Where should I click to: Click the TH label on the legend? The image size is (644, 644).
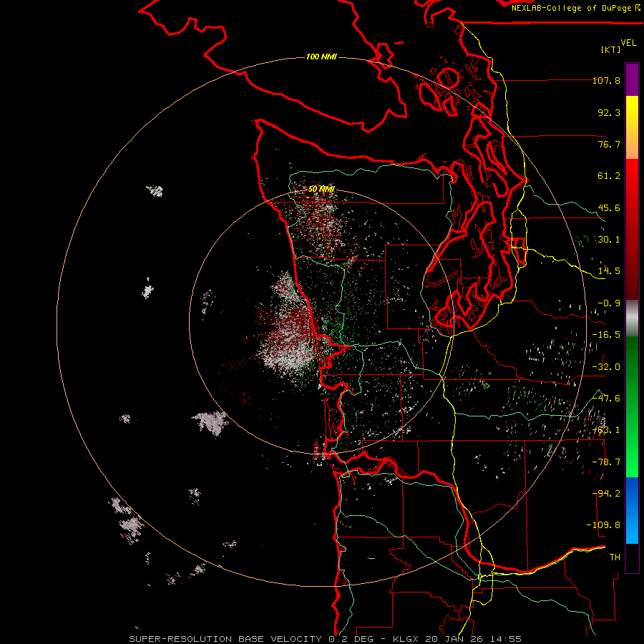(615, 557)
